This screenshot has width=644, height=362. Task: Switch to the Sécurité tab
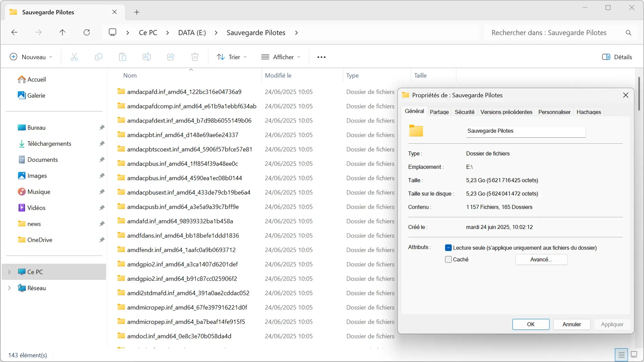click(465, 112)
